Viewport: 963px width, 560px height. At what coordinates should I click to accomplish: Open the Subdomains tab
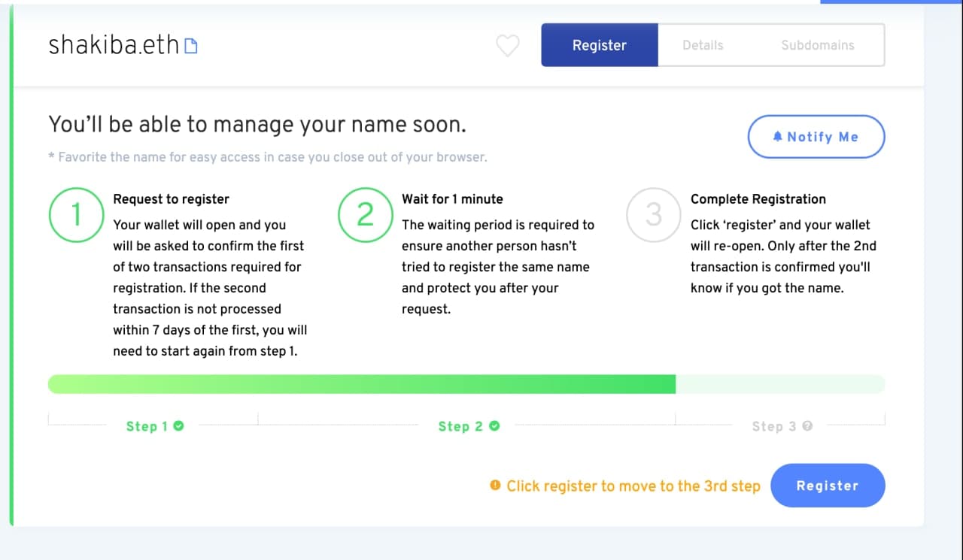tap(818, 45)
